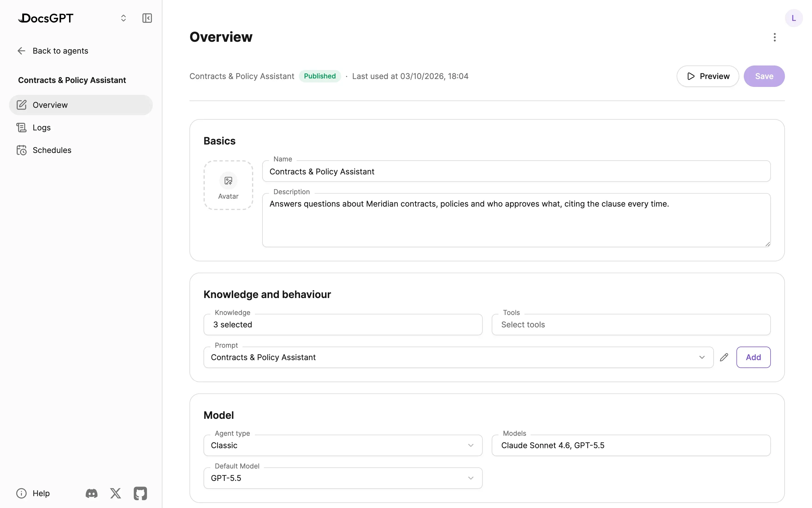This screenshot has width=812, height=508.
Task: Click the Last used at timestamp text
Action: coord(410,76)
